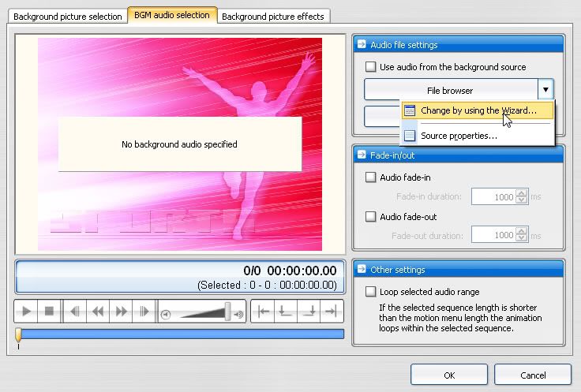Jump to selection end marker icon
The height and width of the screenshot is (392, 581).
coord(332,312)
